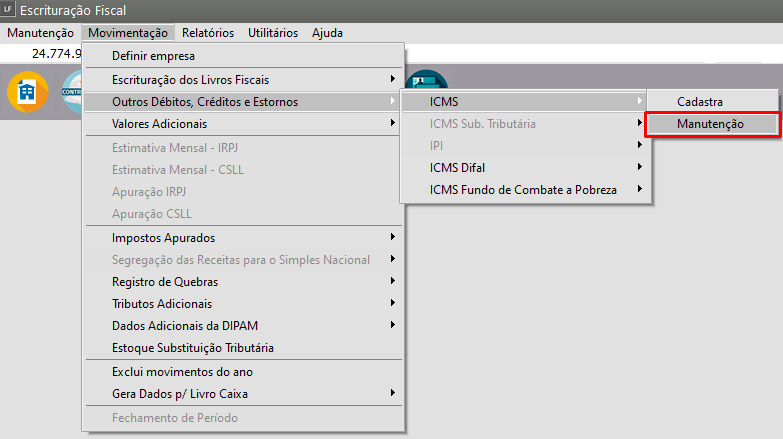Choose Cadastra in the ICMS submenu
This screenshot has width=783, height=439.
699,101
